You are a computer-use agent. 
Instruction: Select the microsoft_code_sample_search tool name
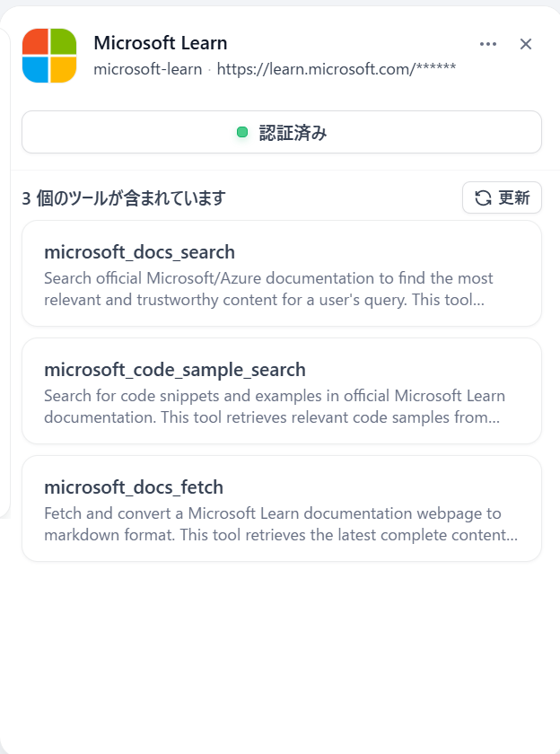175,369
